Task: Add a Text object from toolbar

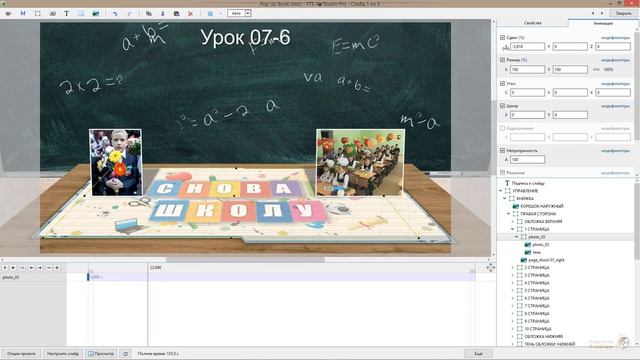Action: pyautogui.click(x=66, y=13)
